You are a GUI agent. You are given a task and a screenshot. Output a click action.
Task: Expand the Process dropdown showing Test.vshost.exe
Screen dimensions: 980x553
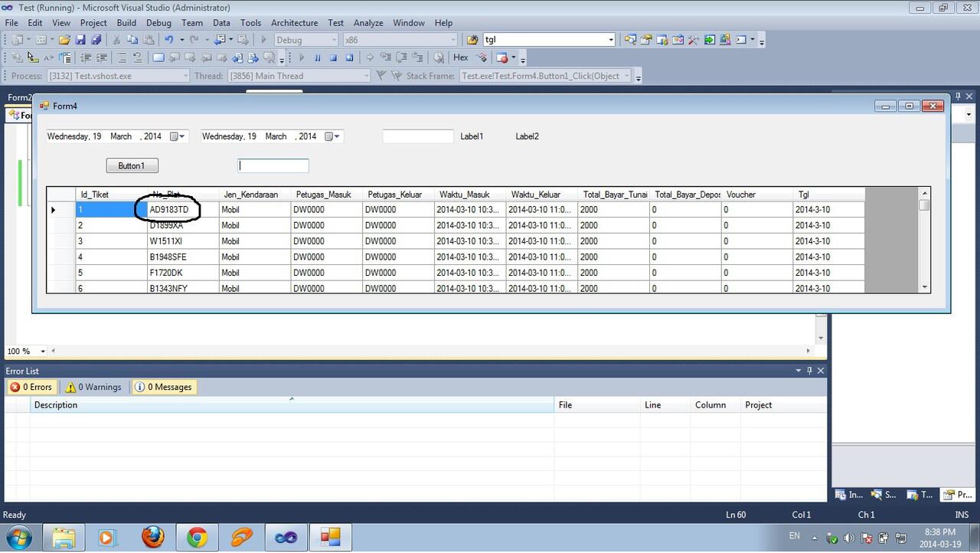(185, 76)
